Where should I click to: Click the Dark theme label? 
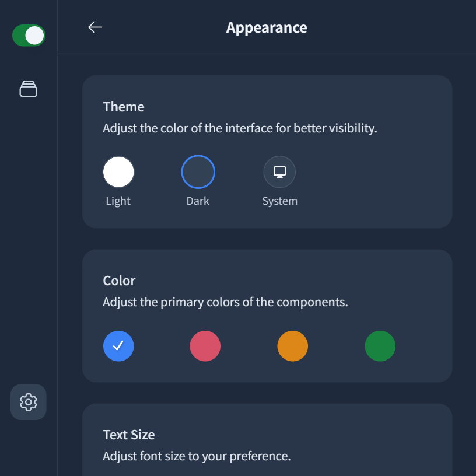tap(198, 201)
